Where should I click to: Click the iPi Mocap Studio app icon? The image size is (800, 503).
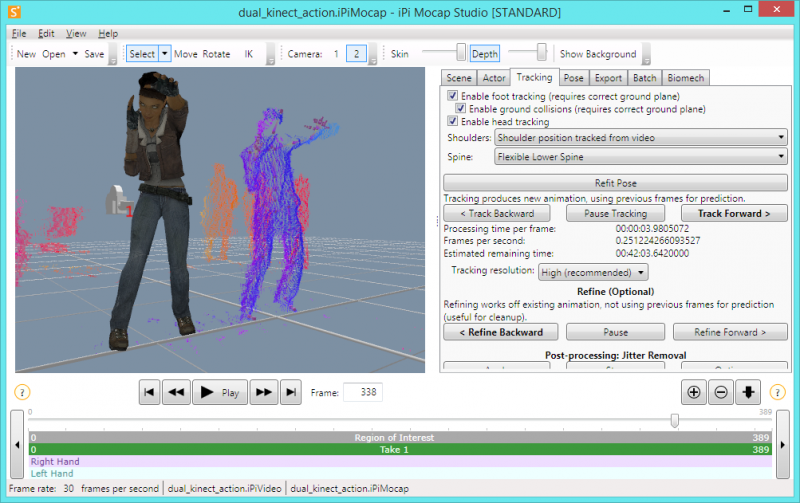tap(14, 12)
